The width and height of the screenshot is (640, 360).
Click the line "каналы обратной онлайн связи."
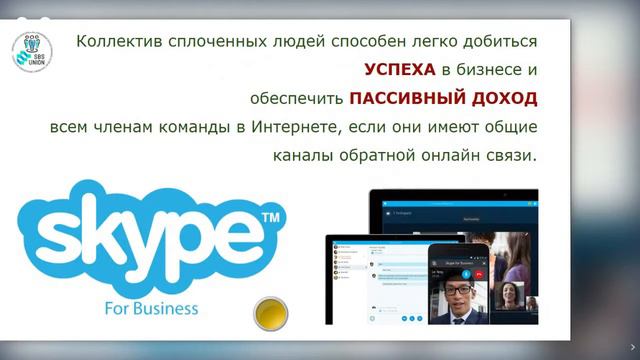coord(404,155)
